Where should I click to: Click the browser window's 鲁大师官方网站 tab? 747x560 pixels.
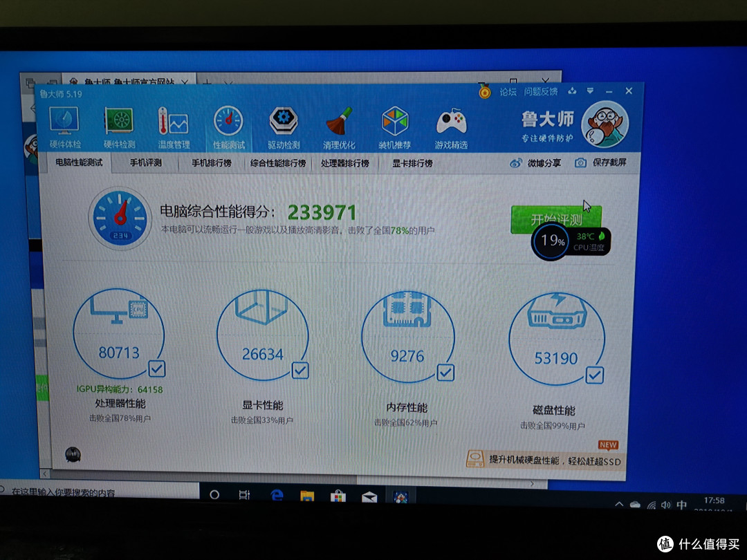click(129, 82)
